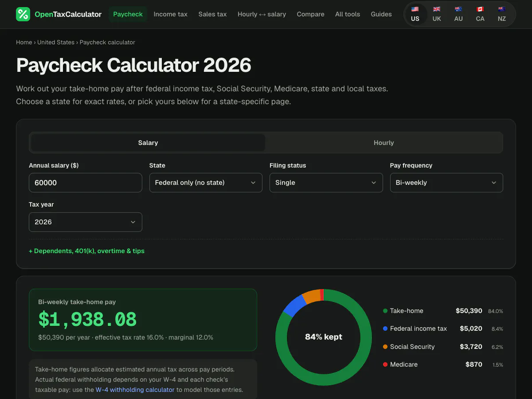The height and width of the screenshot is (399, 532).
Task: Click the 84% kept center label
Action: coord(324,337)
